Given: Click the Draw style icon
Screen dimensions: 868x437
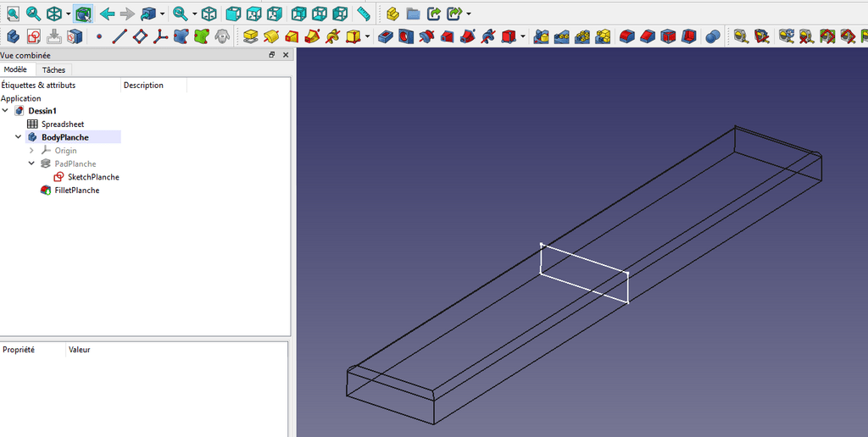Looking at the screenshot, I should 53,14.
